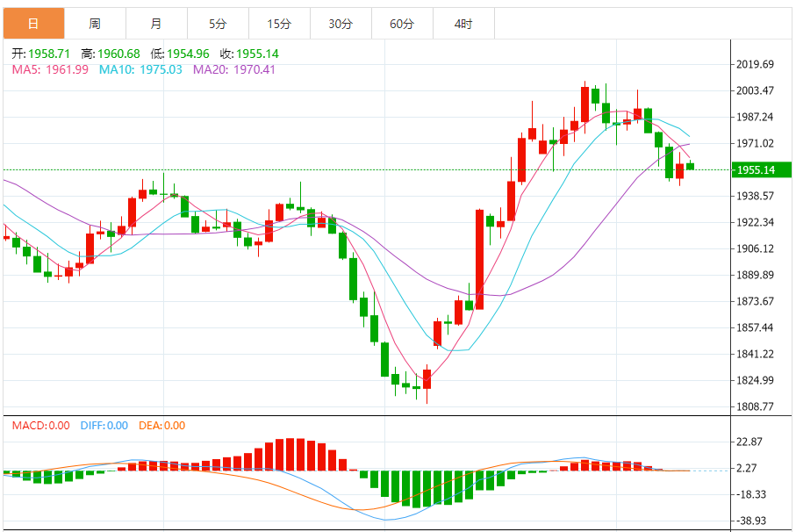The width and height of the screenshot is (796, 532).
Task: Open the 15分 timeframe tab
Action: (279, 24)
